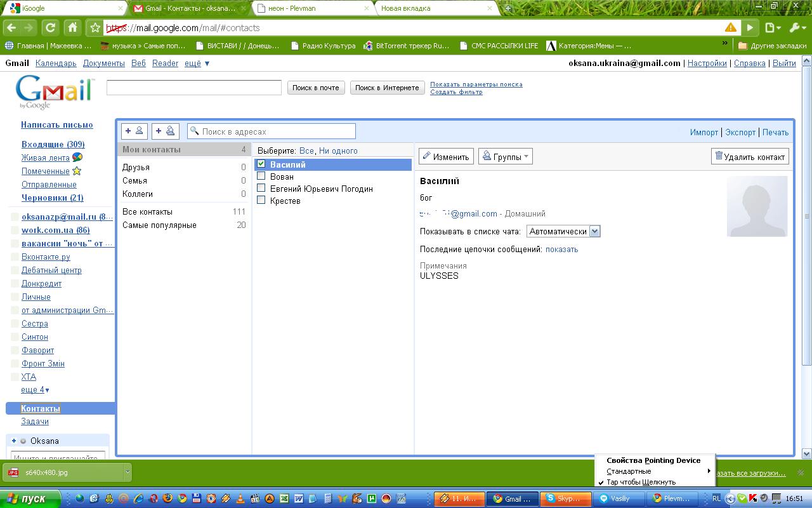Click the 'Поиск в адресах' search box
This screenshot has height=508, width=812.
pos(272,131)
